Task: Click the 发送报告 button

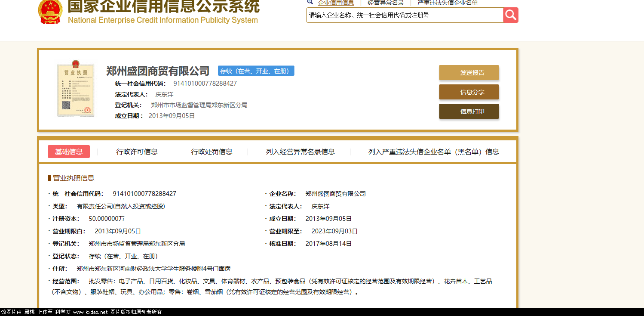Action: coord(469,73)
